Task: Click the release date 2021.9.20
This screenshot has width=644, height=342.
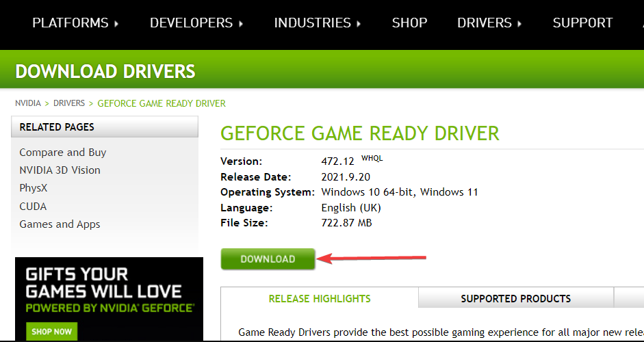Action: tap(346, 177)
